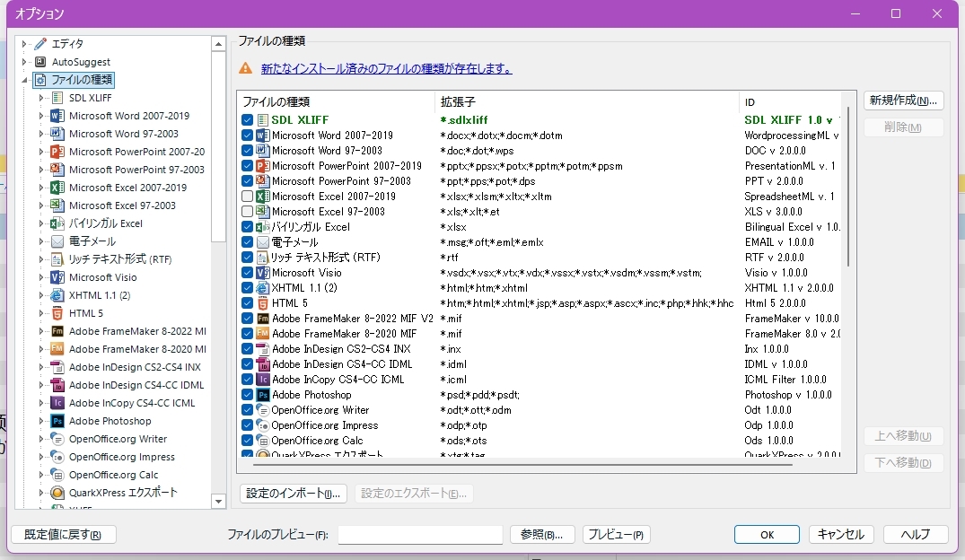Uncheck the SDL XLIFF file type checkbox
The width and height of the screenshot is (965, 560).
click(248, 119)
